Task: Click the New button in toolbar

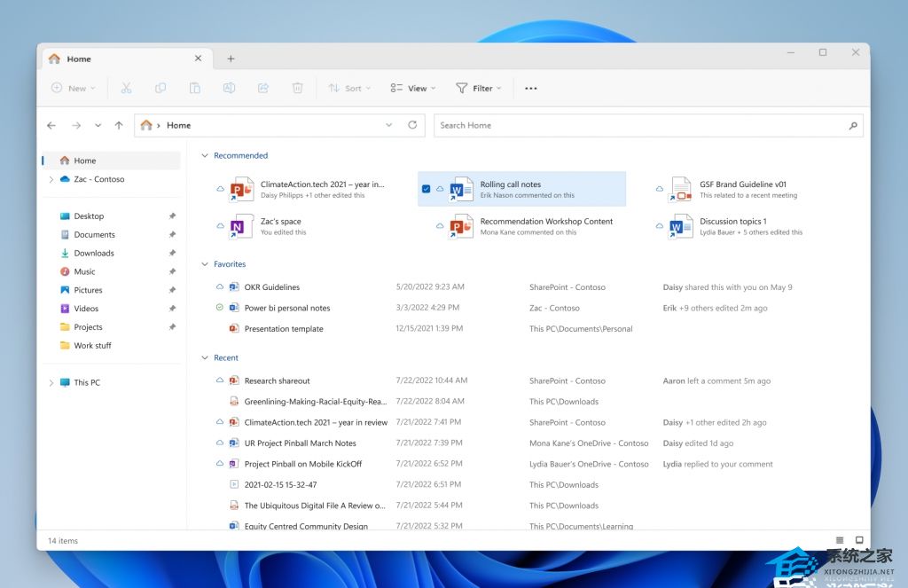Action: click(x=69, y=88)
